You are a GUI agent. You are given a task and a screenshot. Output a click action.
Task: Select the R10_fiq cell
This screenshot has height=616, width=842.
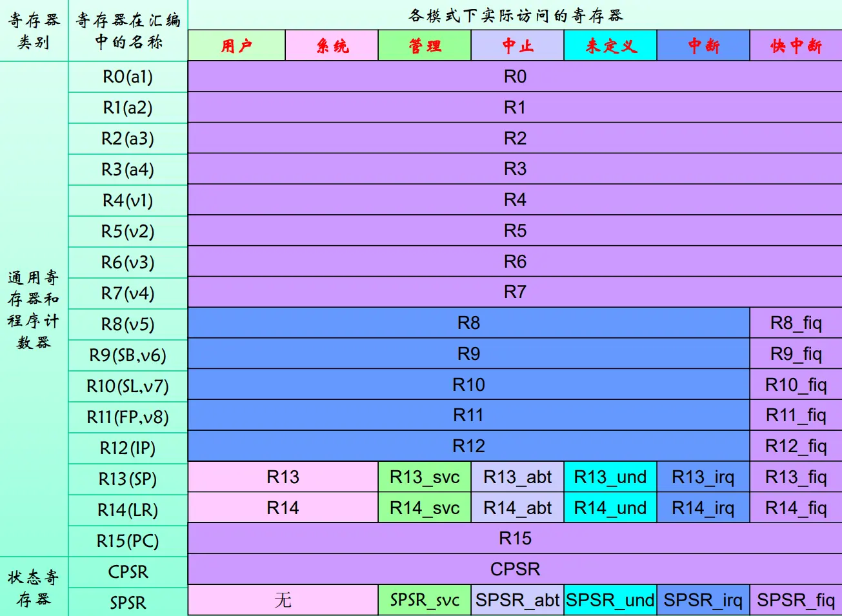point(796,384)
